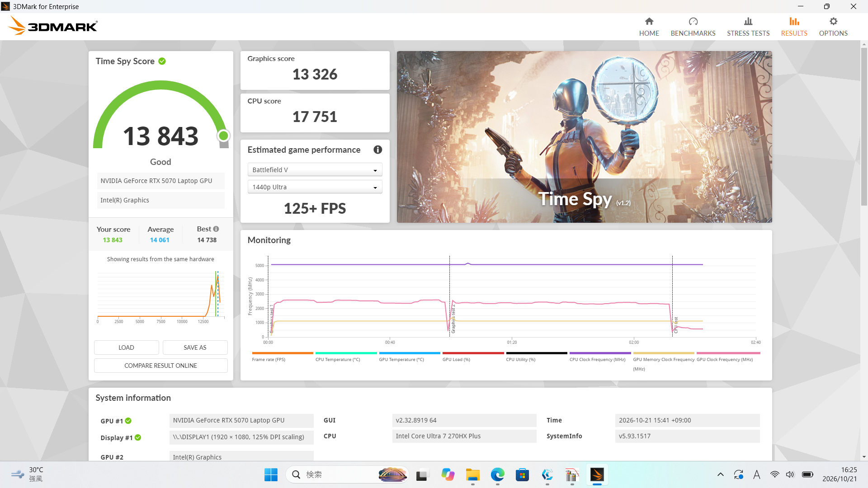Click the vertical scrollbar thumb

coord(864,127)
